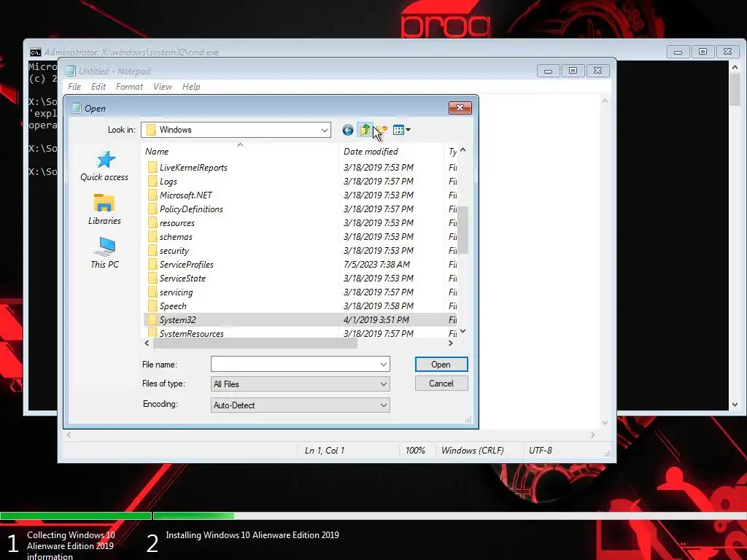The height and width of the screenshot is (560, 747).
Task: Click the Notepad title bar icon
Action: [71, 71]
